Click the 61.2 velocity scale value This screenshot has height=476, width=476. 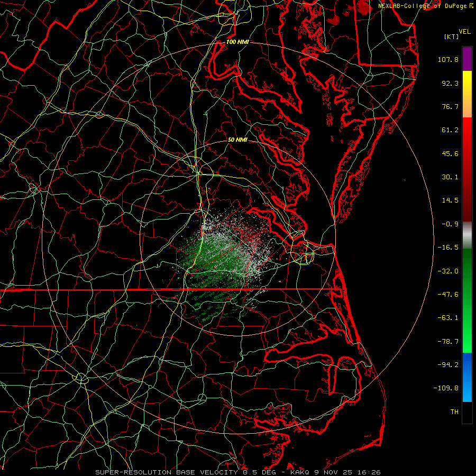pos(450,130)
